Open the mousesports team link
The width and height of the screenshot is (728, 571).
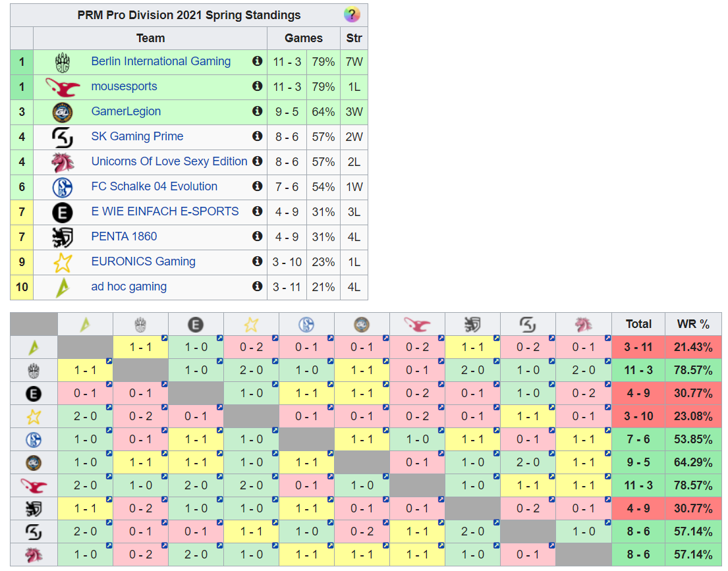click(x=124, y=87)
